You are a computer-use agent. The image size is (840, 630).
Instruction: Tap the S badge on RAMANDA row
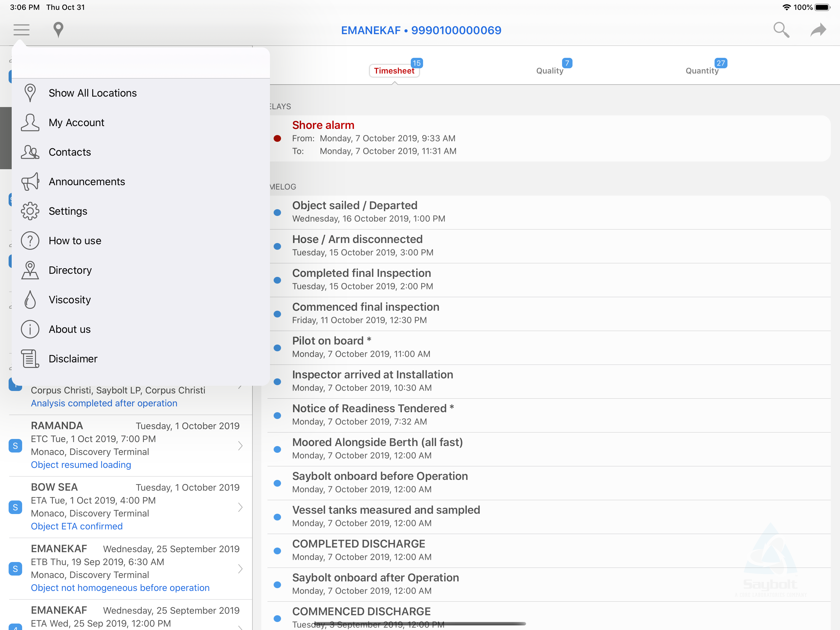[x=15, y=446]
